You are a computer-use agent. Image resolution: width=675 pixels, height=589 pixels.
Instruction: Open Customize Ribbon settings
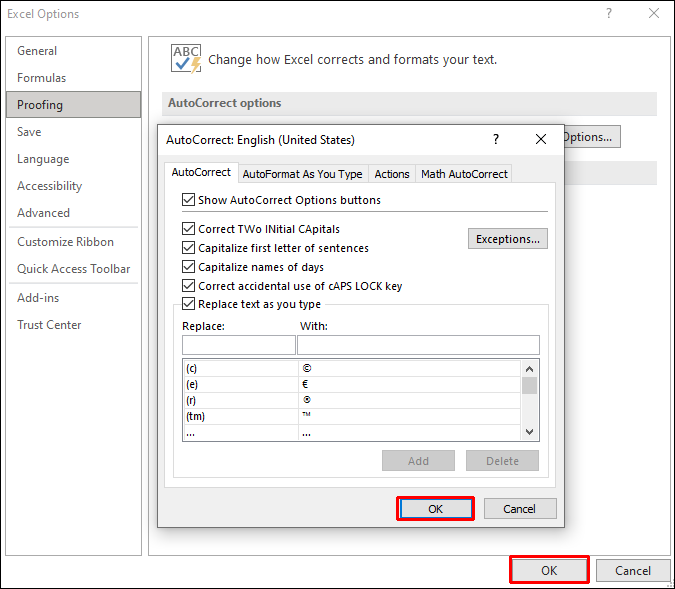pyautogui.click(x=73, y=242)
